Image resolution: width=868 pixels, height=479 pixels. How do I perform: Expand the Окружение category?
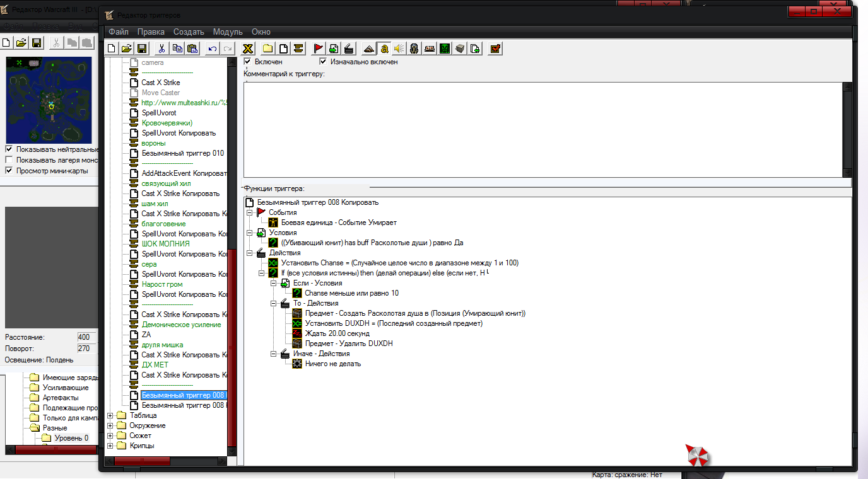tap(110, 425)
